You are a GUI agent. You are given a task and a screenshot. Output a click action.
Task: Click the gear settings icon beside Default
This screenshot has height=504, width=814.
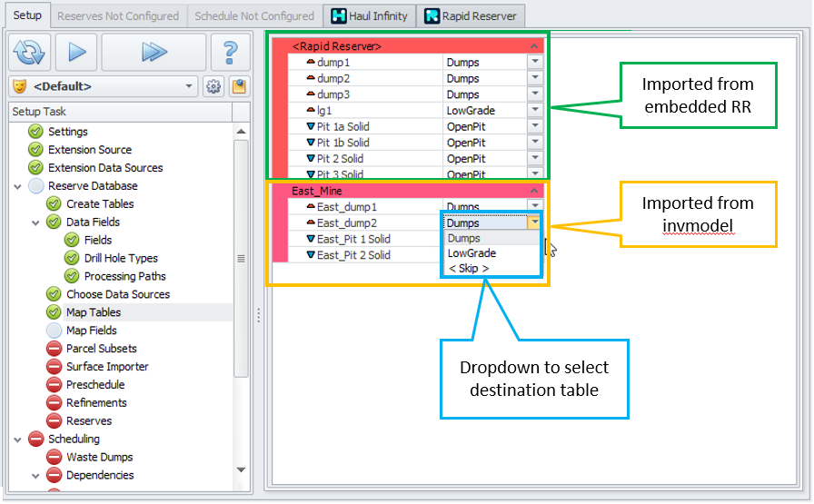pyautogui.click(x=213, y=87)
